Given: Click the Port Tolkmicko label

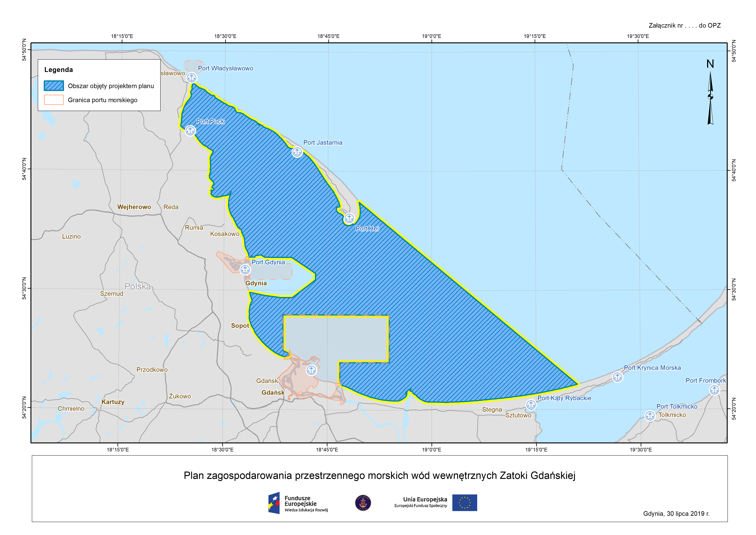Looking at the screenshot, I should [x=677, y=407].
